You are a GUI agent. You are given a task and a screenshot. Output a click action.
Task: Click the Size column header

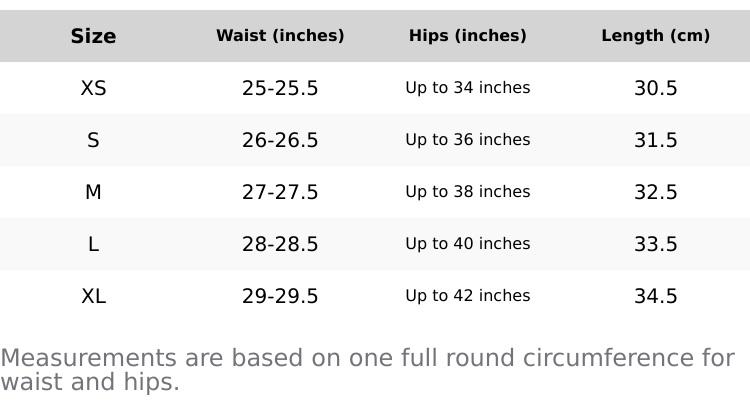coord(93,36)
